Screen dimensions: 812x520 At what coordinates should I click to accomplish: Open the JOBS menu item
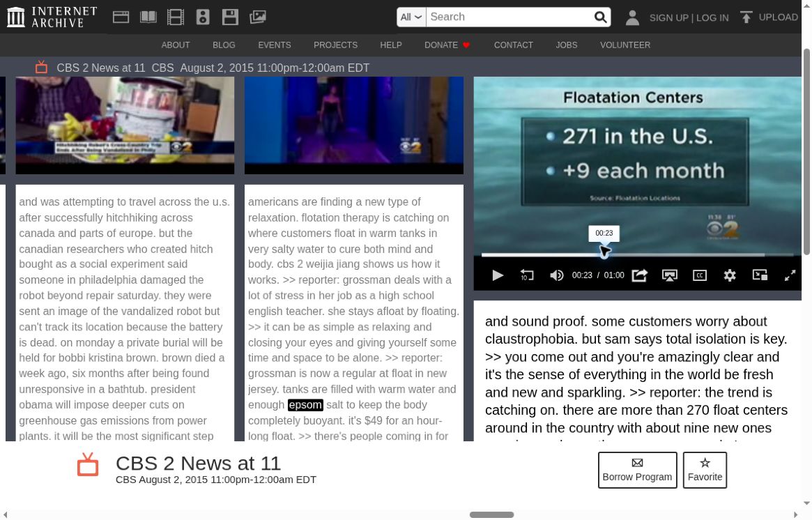coord(567,45)
